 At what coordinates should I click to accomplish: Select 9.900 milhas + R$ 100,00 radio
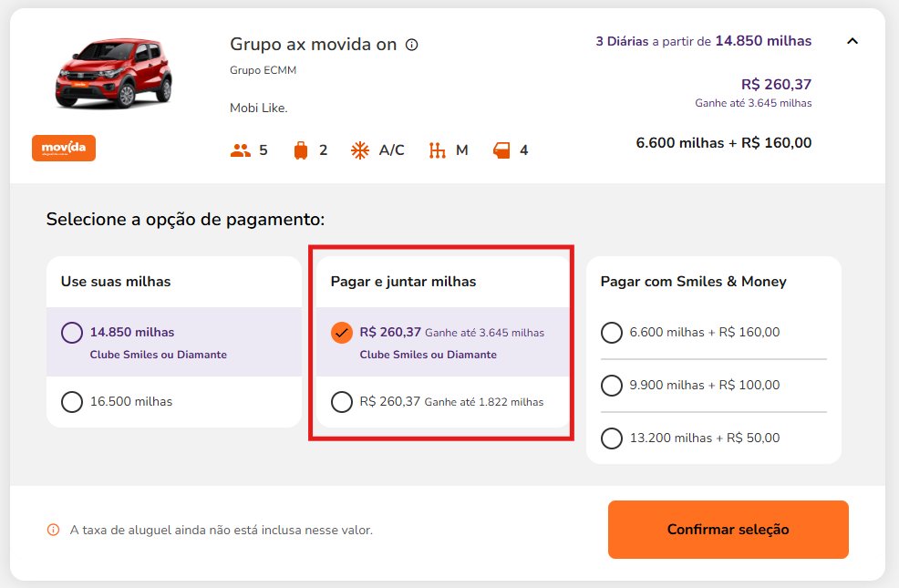612,385
